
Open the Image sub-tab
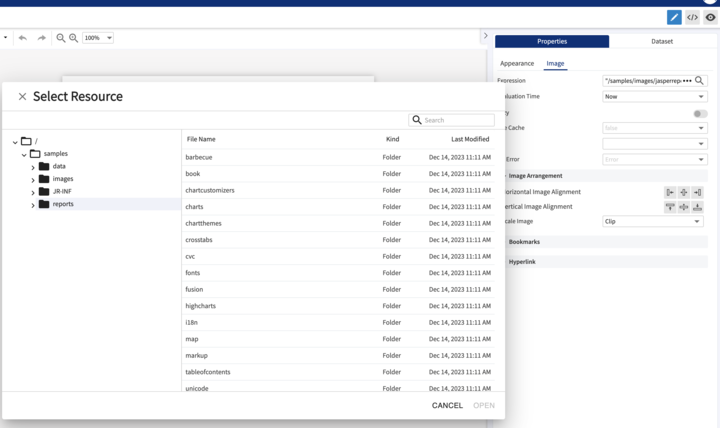555,63
